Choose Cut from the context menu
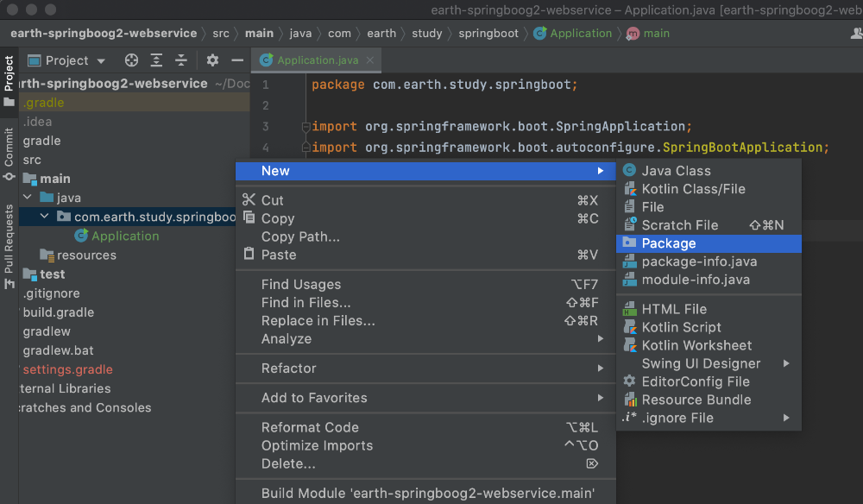This screenshot has width=863, height=504. click(x=425, y=200)
